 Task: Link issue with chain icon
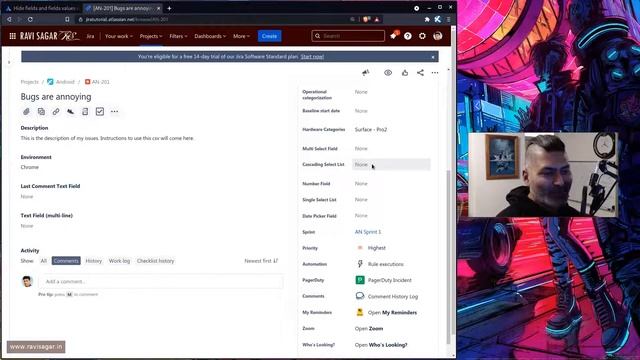(x=56, y=111)
